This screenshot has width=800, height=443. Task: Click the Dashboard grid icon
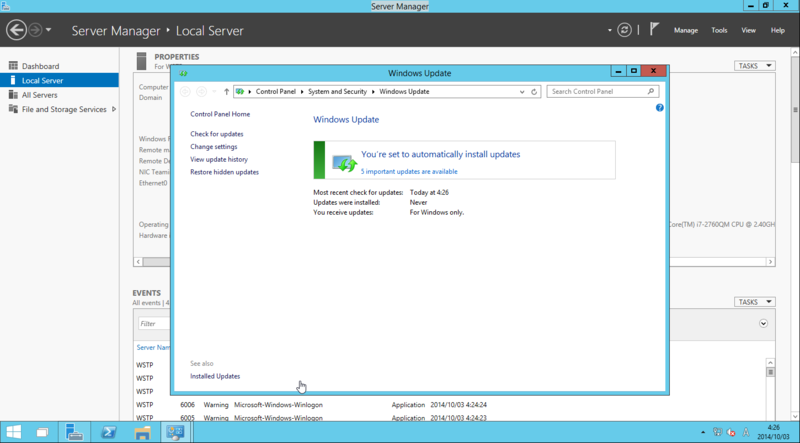[x=13, y=66]
